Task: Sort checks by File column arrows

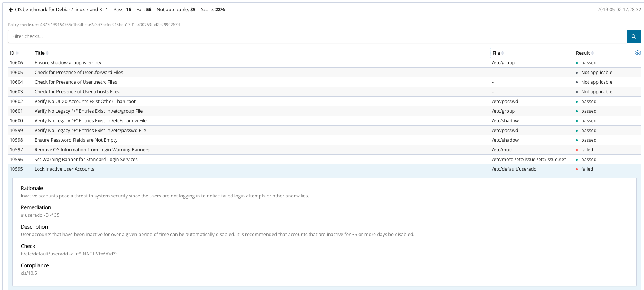Action: click(x=503, y=53)
